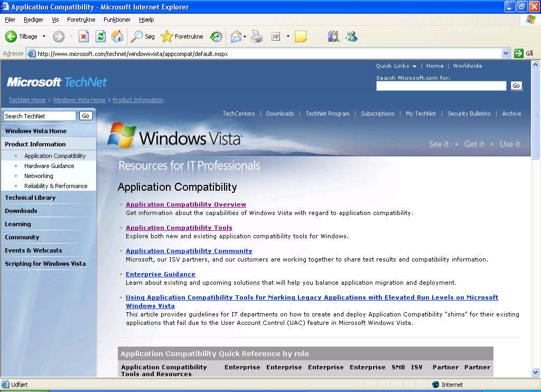Click the Research books icon
This screenshot has width=541, height=392.
point(333,36)
